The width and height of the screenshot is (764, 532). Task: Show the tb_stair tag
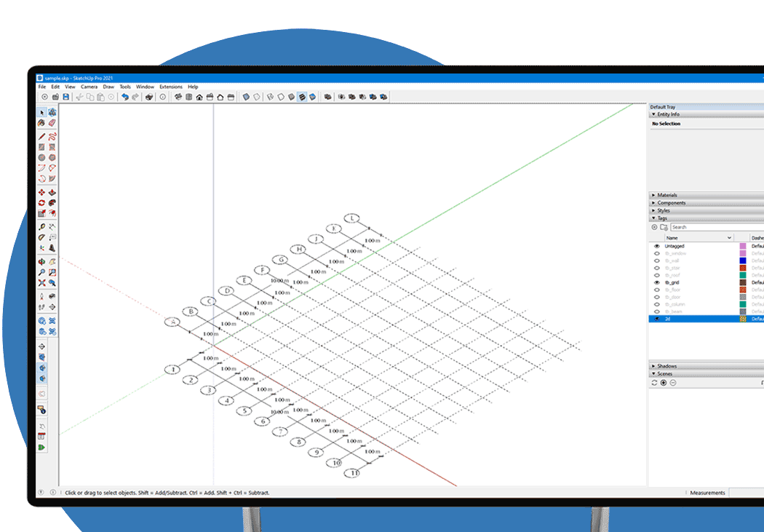pyautogui.click(x=656, y=268)
